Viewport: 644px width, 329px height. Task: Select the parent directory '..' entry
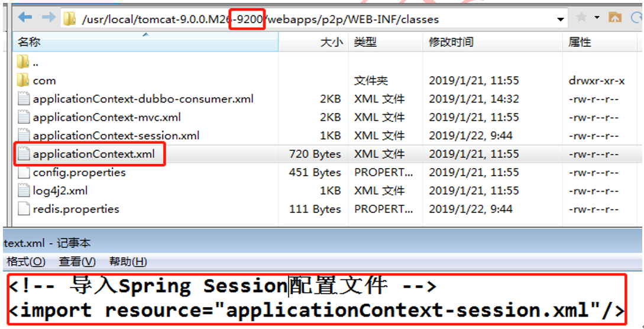[x=36, y=63]
